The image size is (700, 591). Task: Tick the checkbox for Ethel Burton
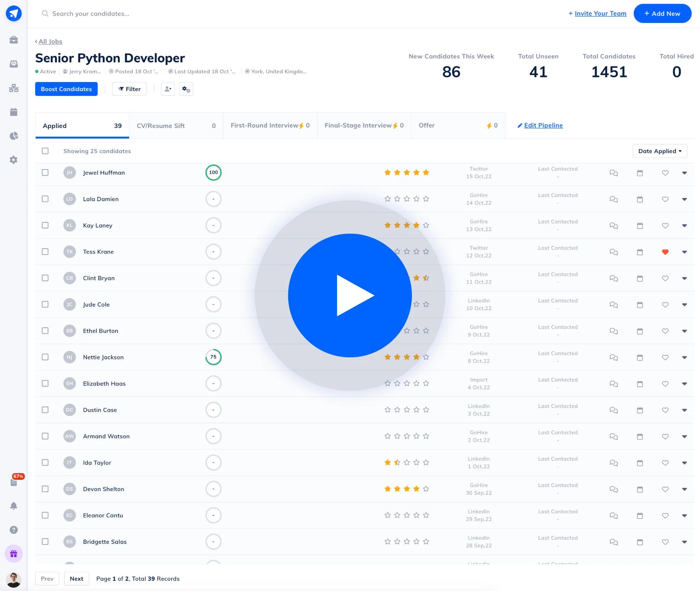tap(45, 331)
